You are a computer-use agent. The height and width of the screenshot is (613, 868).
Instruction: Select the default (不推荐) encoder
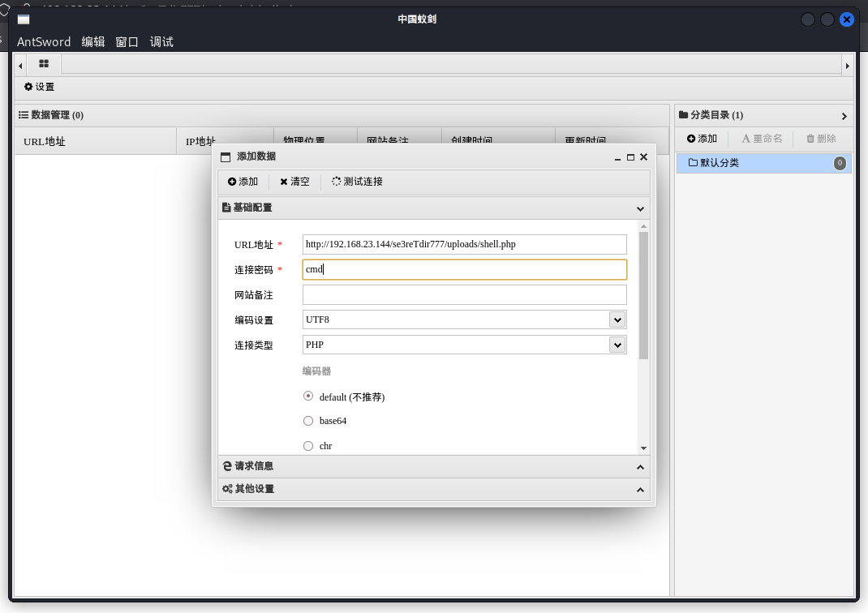click(308, 397)
